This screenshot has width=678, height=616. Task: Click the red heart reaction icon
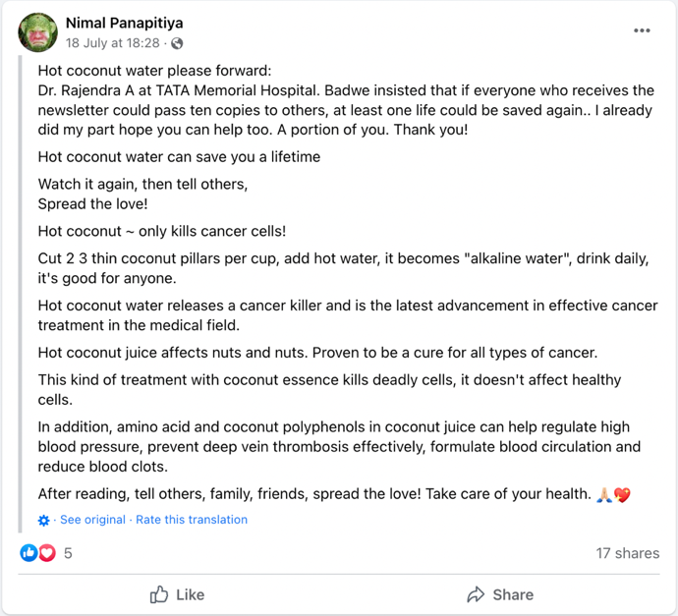[x=45, y=553]
